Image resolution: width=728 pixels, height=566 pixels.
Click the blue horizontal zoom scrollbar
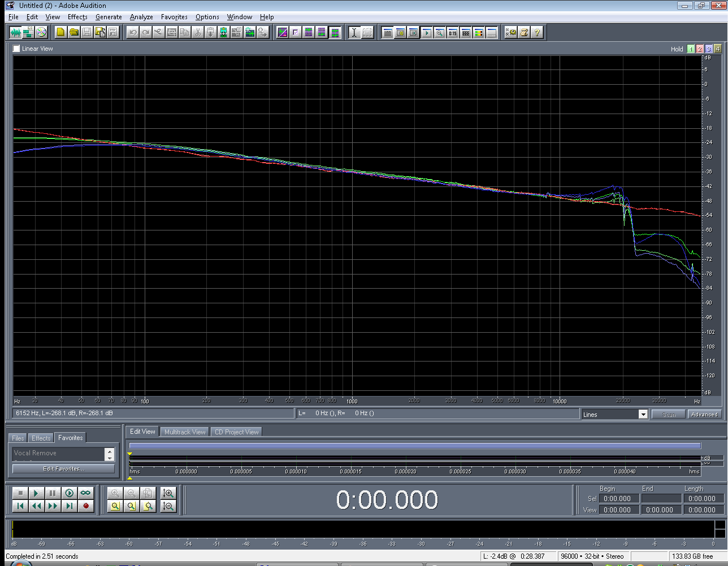(415, 446)
